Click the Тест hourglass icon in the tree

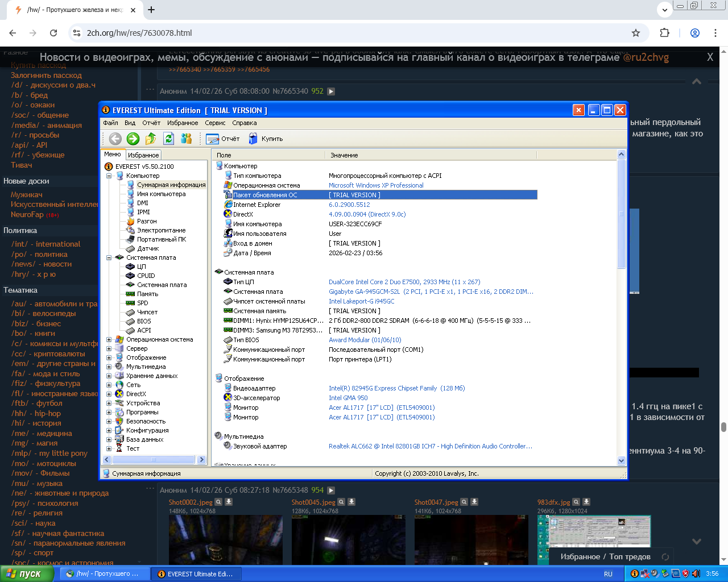119,448
